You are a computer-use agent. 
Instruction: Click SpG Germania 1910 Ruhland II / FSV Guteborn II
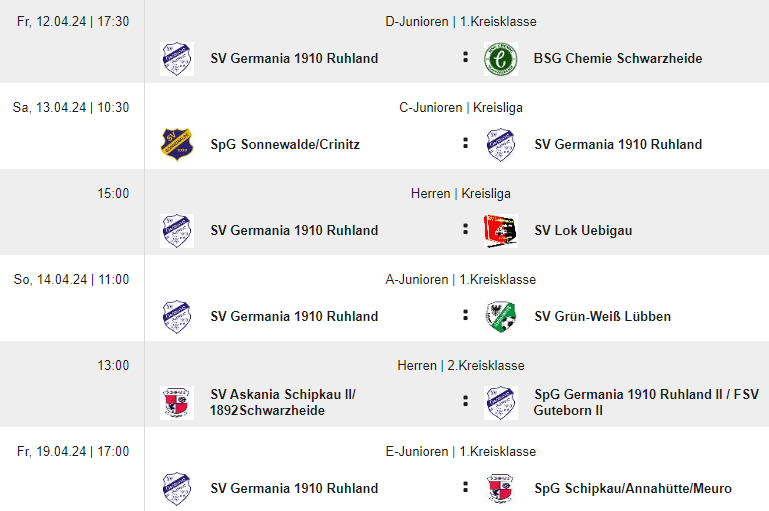point(646,402)
